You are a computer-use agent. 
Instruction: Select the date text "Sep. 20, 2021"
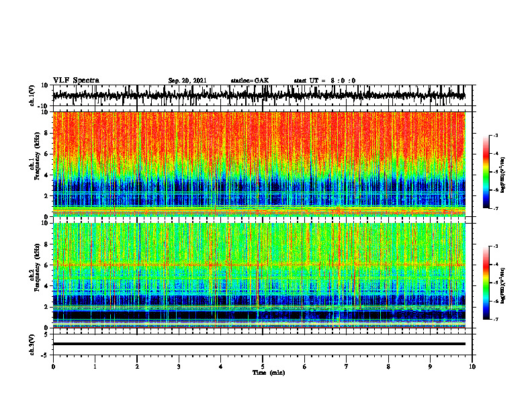point(187,81)
